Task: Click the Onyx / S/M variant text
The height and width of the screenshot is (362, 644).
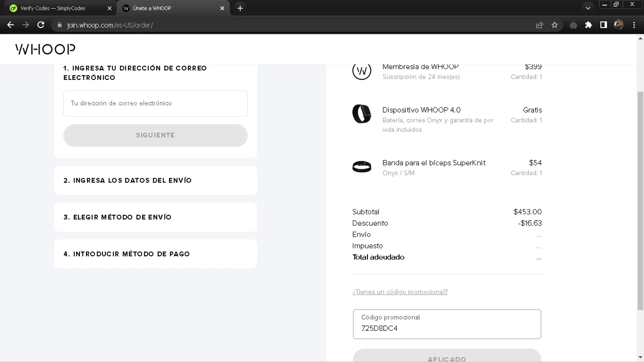Action: pos(398,173)
